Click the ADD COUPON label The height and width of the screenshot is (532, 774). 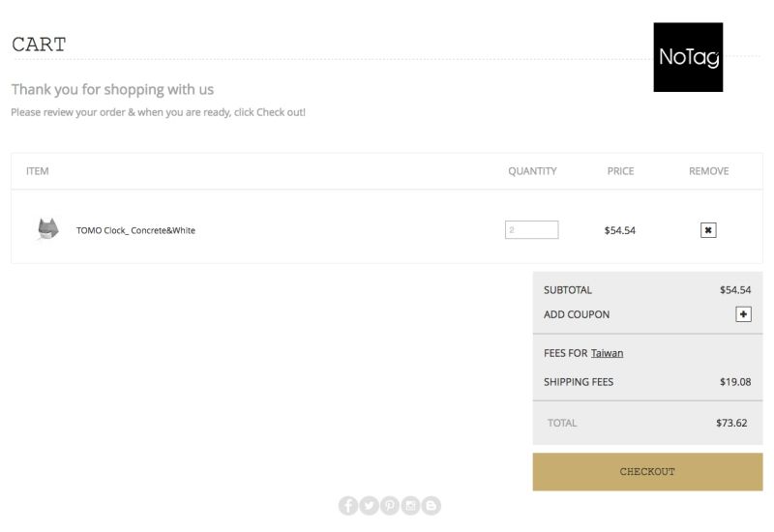577,314
